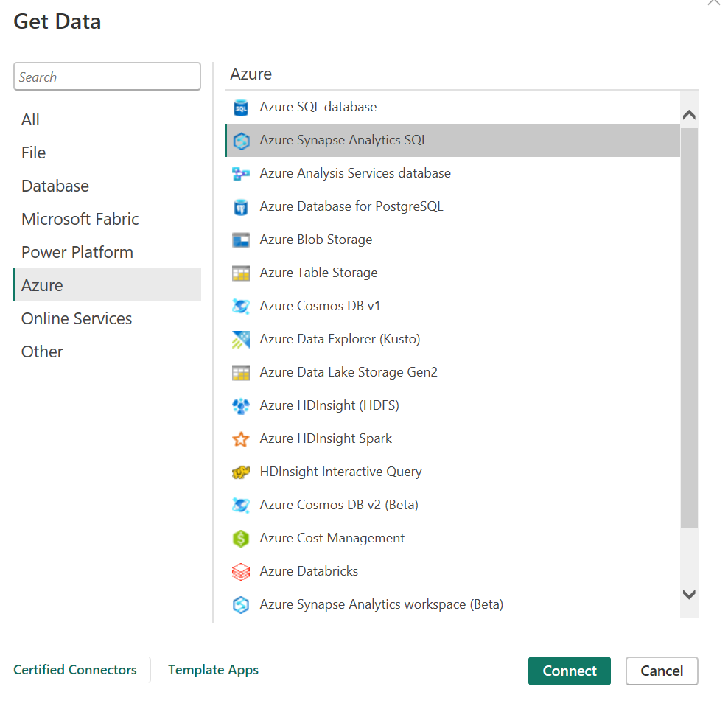Choose the "Azure Cost Management" text
The image size is (728, 706).
coord(332,538)
